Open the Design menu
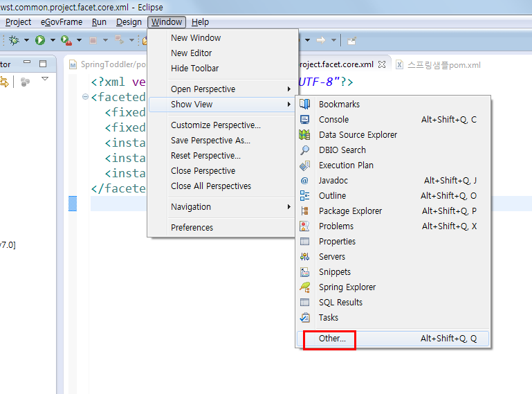 pyautogui.click(x=129, y=22)
